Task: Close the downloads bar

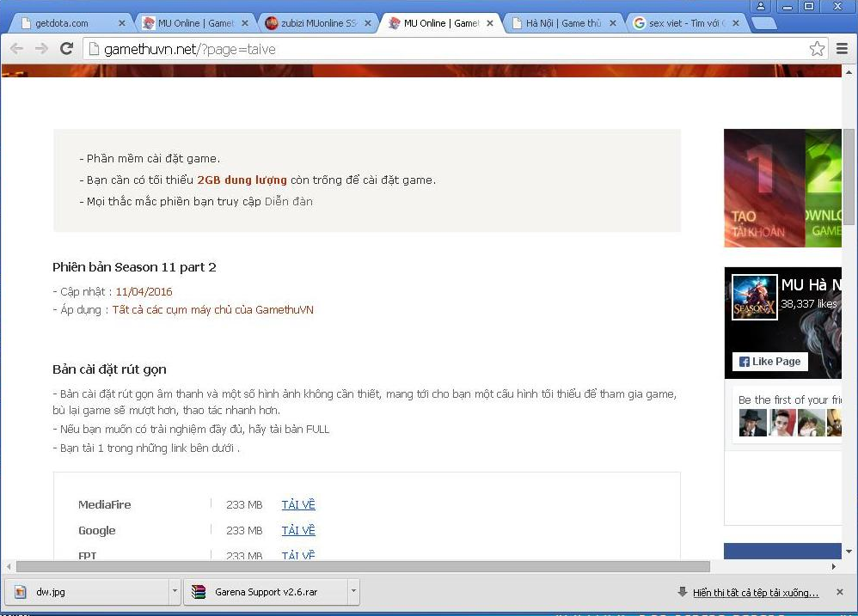Action: click(840, 592)
